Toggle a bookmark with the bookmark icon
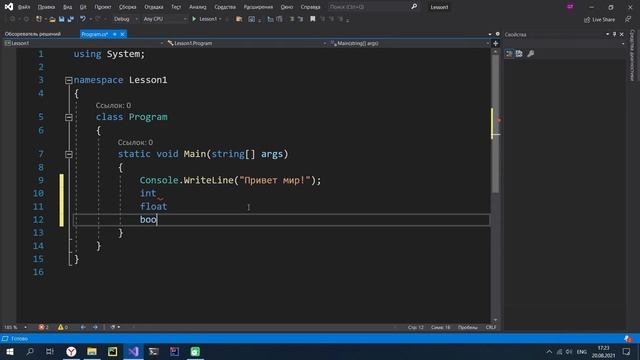The width and height of the screenshot is (640, 360). tap(313, 19)
